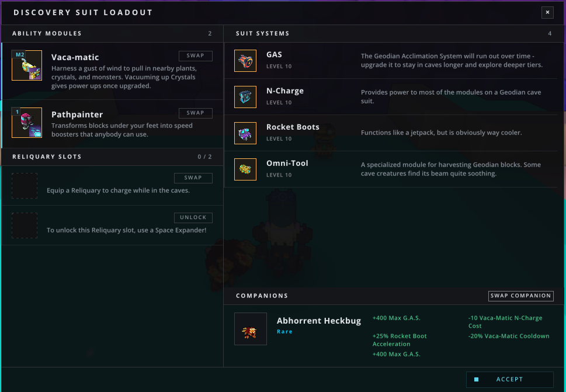Click the Rare rarity label
This screenshot has height=392, width=566.
tap(284, 331)
